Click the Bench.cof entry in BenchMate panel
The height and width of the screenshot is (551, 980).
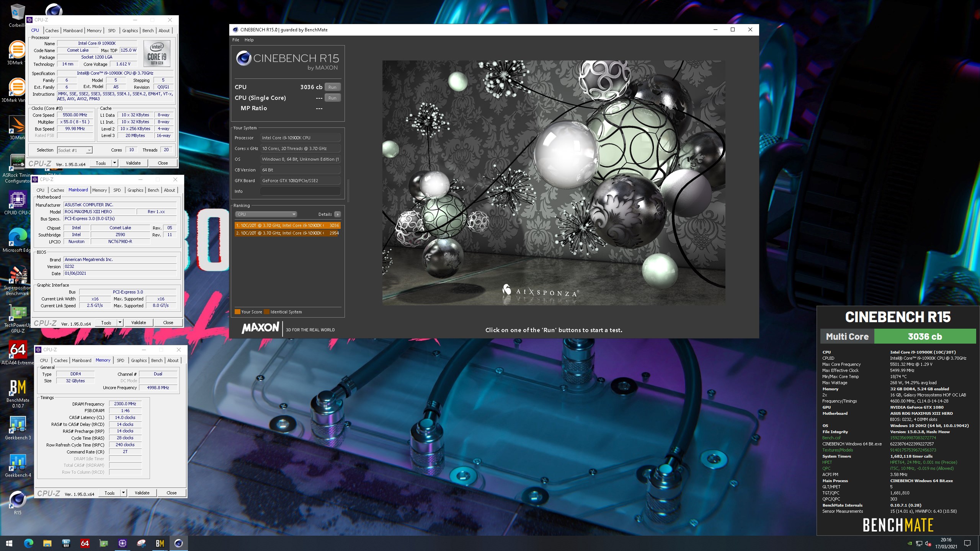coord(831,438)
